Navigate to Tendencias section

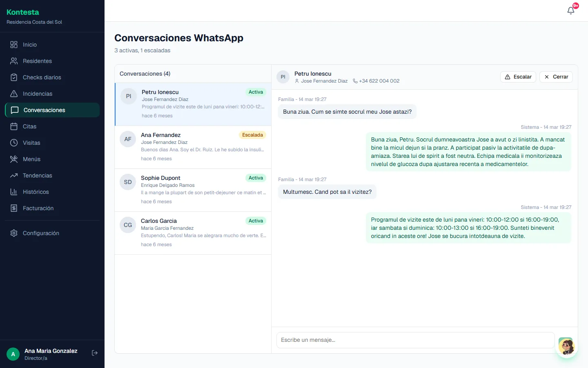[52, 175]
